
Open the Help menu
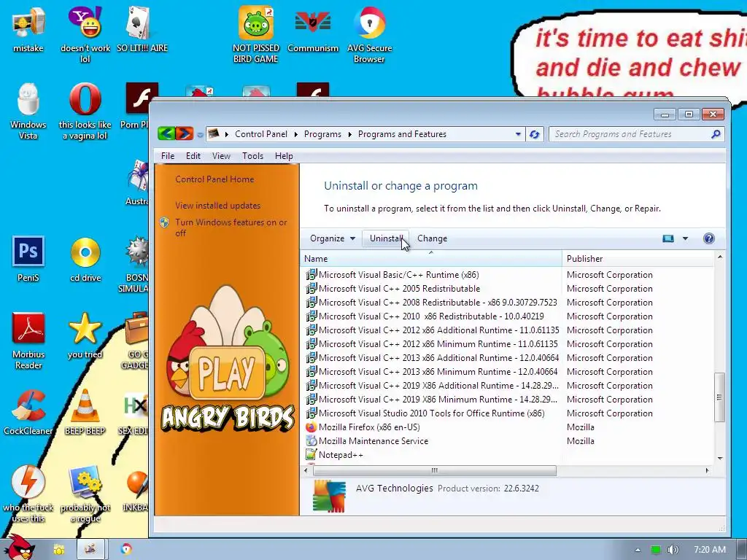pyautogui.click(x=284, y=156)
